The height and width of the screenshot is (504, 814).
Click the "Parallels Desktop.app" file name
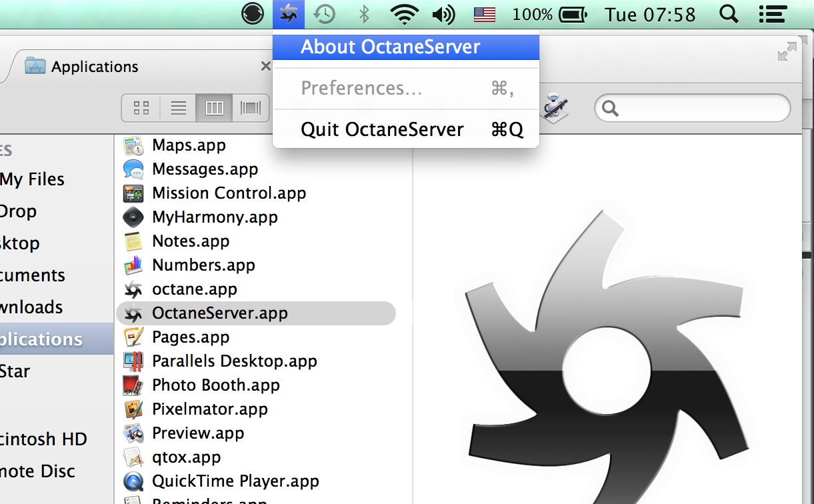click(x=235, y=361)
